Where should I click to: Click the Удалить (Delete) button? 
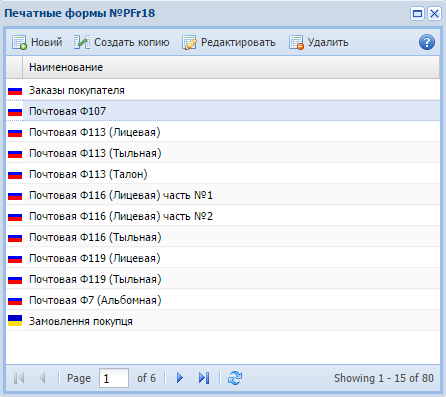pyautogui.click(x=319, y=42)
